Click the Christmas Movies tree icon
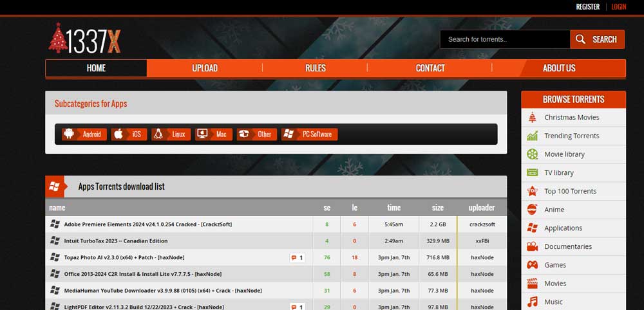Viewport: 644px width, 310px height. coord(532,118)
